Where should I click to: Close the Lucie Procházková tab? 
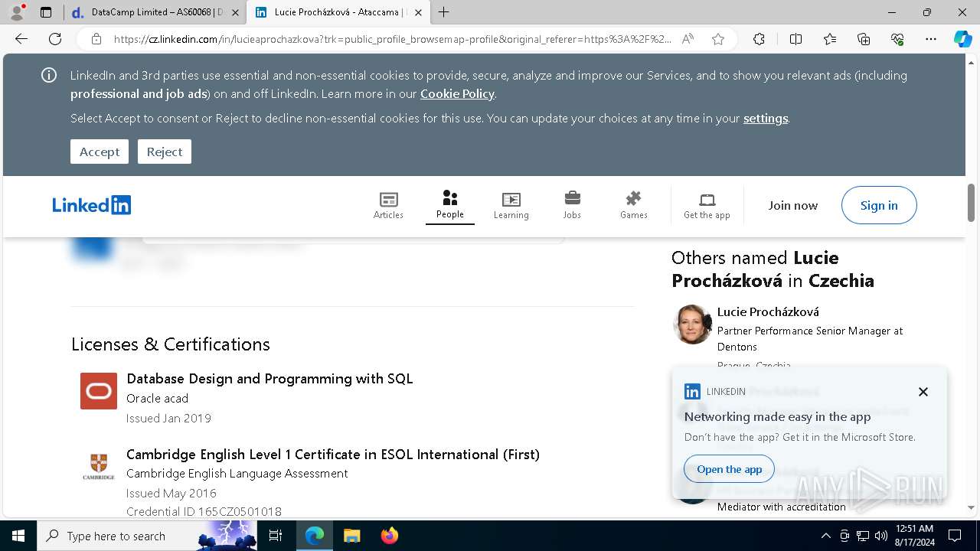(x=419, y=12)
